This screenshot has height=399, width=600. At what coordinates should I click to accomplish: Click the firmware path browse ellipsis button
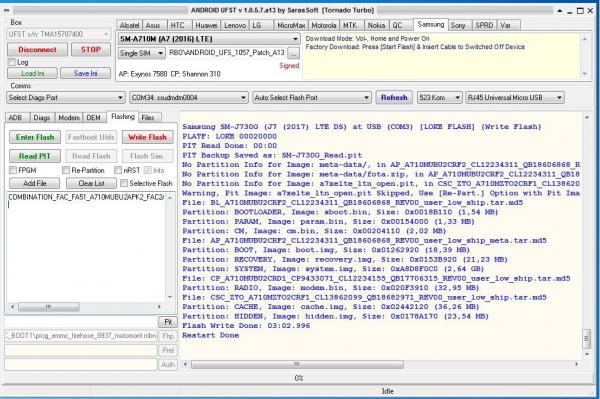pos(293,53)
